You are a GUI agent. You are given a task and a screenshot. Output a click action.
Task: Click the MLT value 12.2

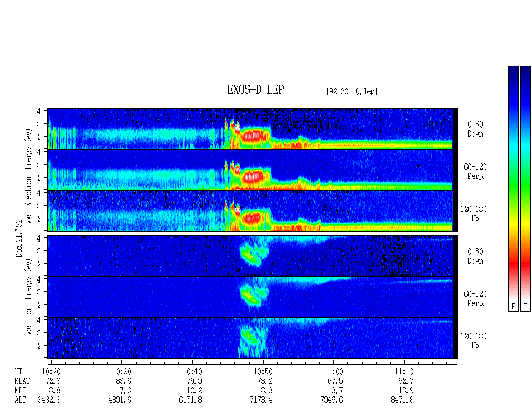coord(194,390)
